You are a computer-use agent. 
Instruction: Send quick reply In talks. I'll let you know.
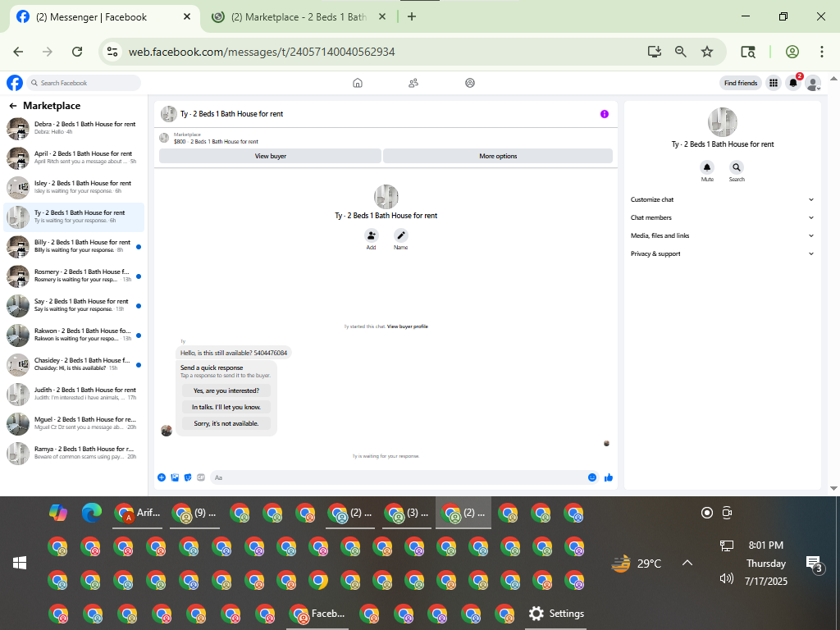click(x=226, y=407)
